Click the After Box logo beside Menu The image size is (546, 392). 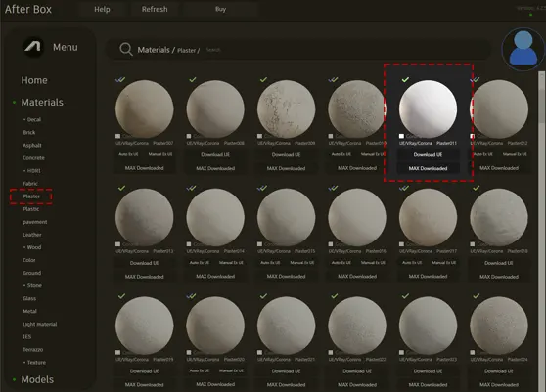tap(33, 47)
